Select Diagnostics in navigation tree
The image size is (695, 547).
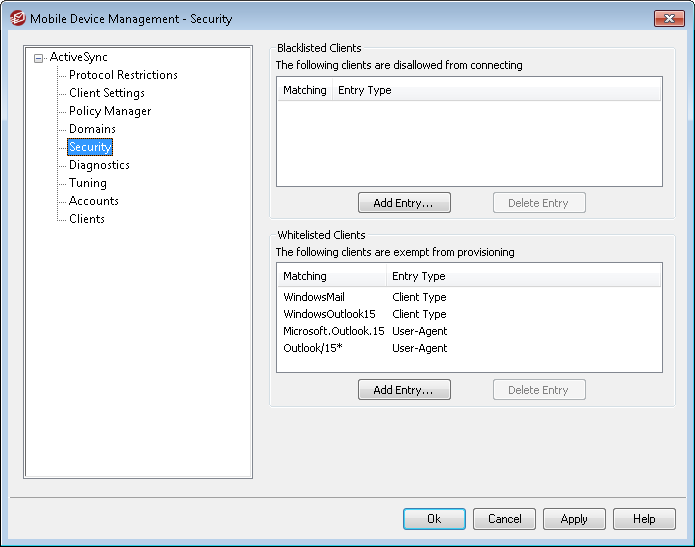(99, 165)
